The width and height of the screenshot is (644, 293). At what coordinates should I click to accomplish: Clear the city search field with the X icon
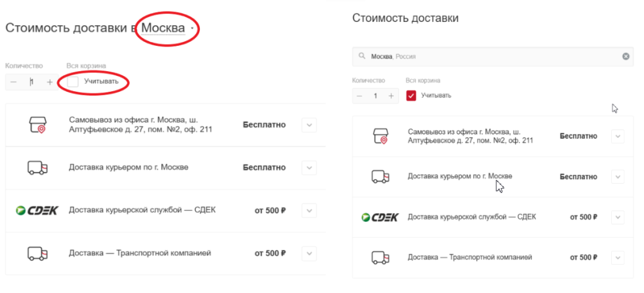[x=625, y=57]
